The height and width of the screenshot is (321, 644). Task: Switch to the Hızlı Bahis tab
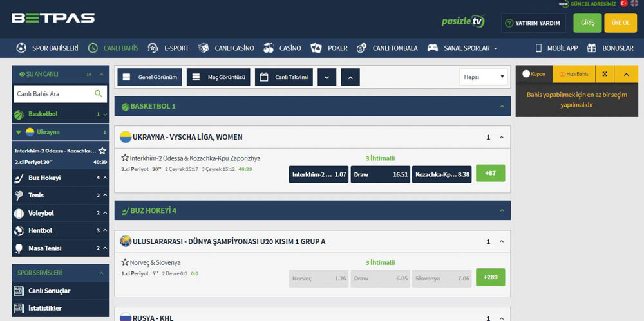(x=573, y=74)
